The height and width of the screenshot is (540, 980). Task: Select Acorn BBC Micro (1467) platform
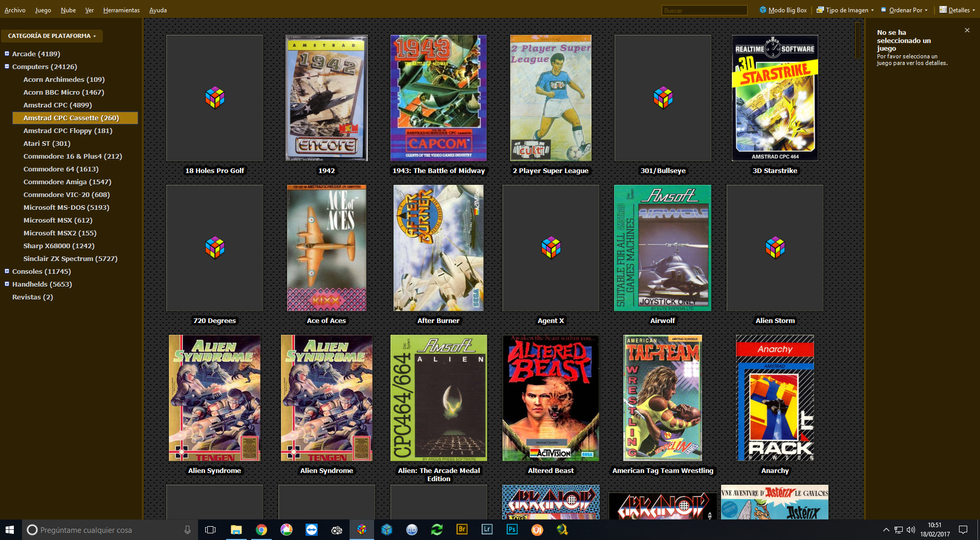coord(63,92)
